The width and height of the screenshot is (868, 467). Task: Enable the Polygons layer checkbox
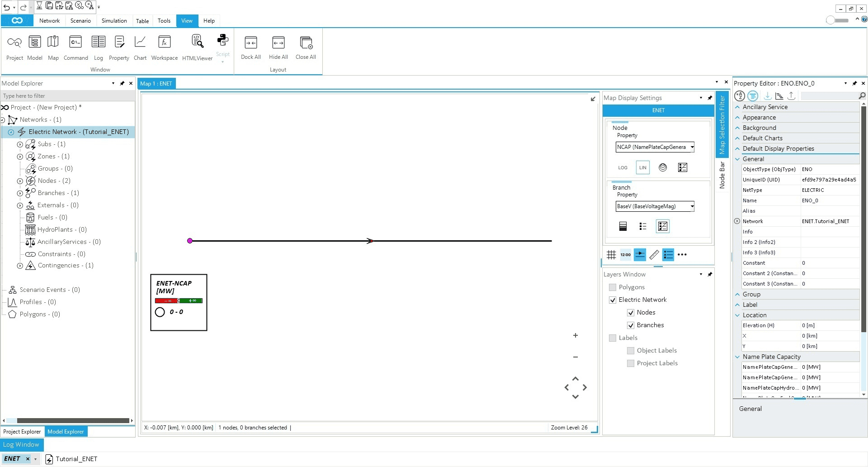(613, 287)
